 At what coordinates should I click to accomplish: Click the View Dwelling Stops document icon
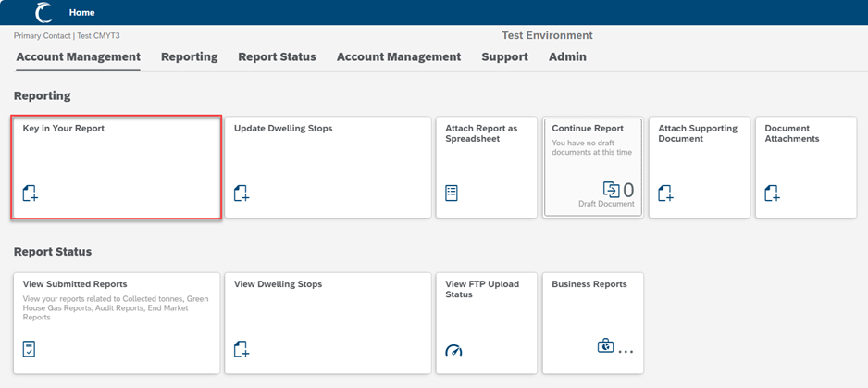pyautogui.click(x=242, y=349)
